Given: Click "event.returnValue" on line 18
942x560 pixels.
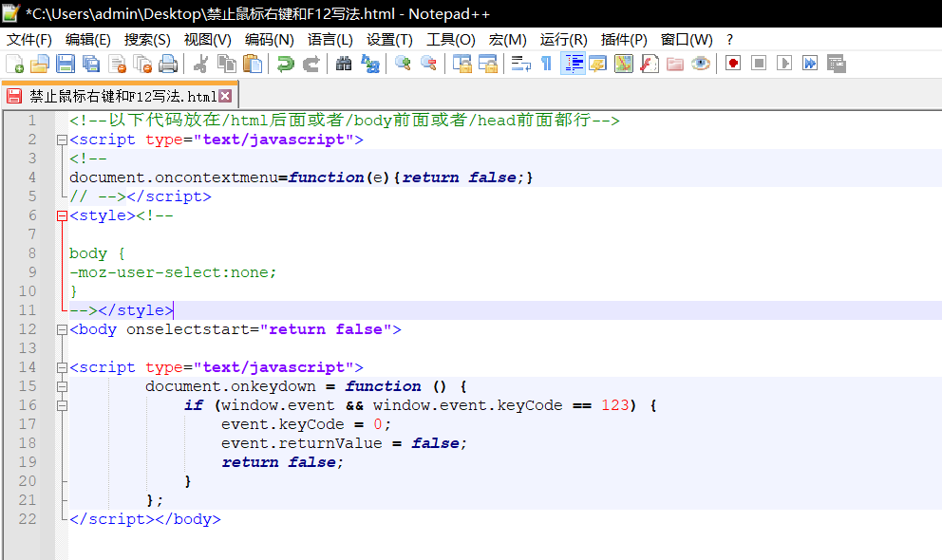Looking at the screenshot, I should pos(302,443).
